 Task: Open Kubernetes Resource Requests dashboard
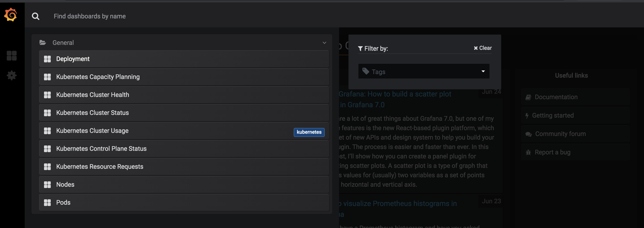pos(184,167)
